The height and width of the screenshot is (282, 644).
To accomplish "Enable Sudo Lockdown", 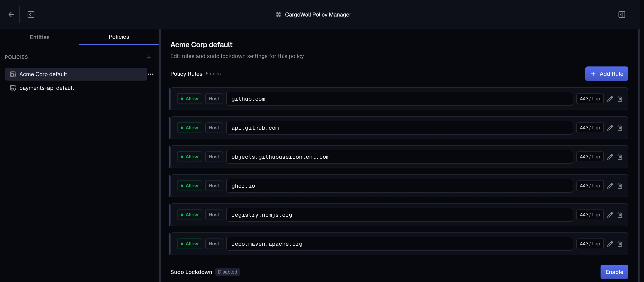I will [614, 272].
